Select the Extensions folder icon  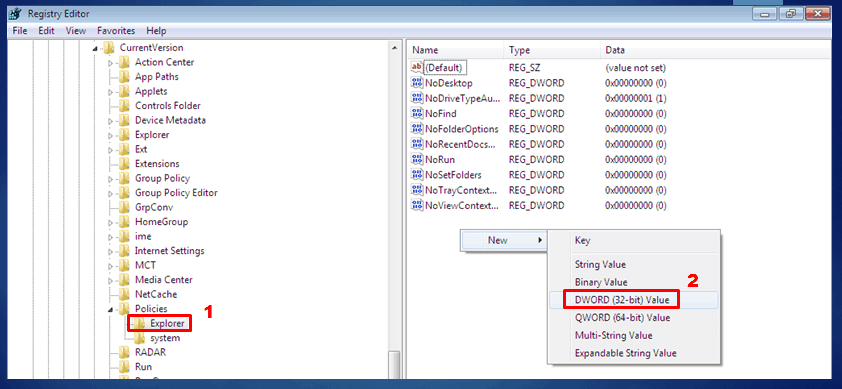click(125, 164)
